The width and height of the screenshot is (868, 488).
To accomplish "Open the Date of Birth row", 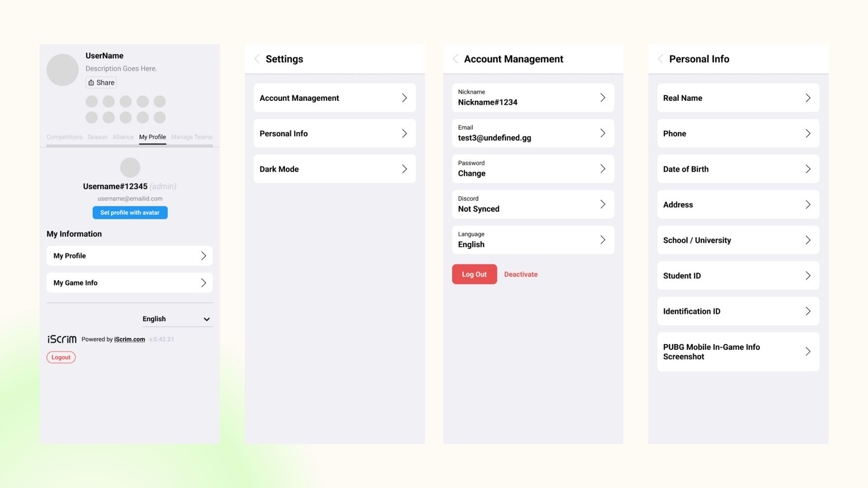I will pyautogui.click(x=738, y=169).
